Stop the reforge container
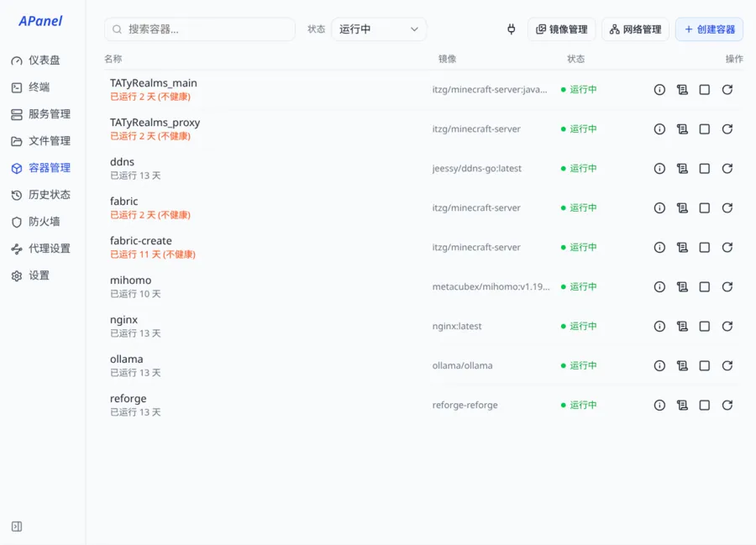Viewport: 756px width, 545px height. [x=705, y=406]
